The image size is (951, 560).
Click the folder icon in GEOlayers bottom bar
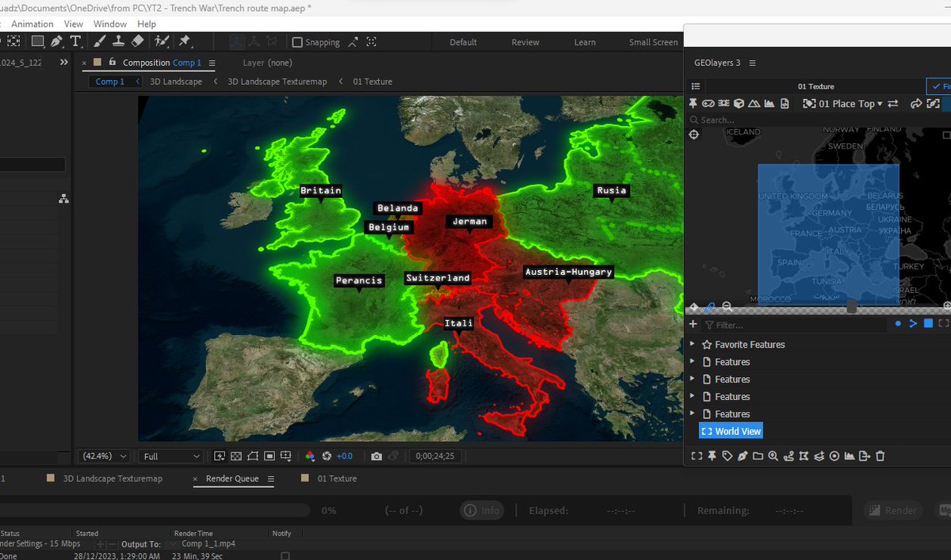[x=758, y=455]
